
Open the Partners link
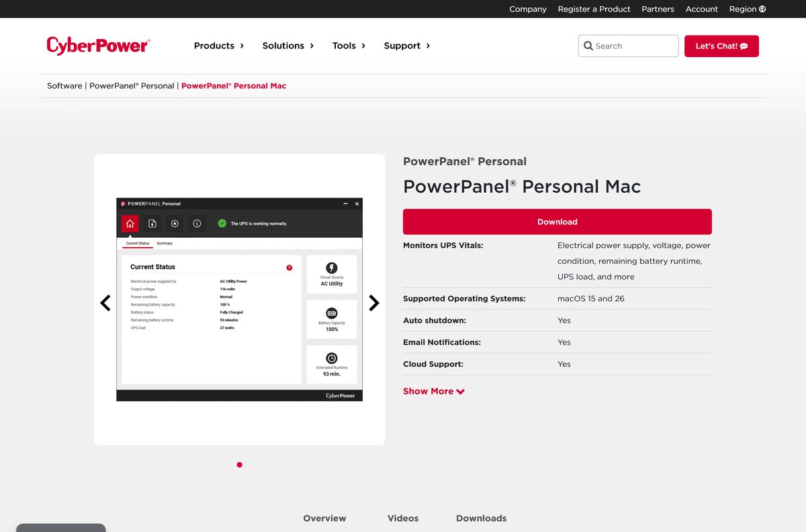click(x=658, y=9)
